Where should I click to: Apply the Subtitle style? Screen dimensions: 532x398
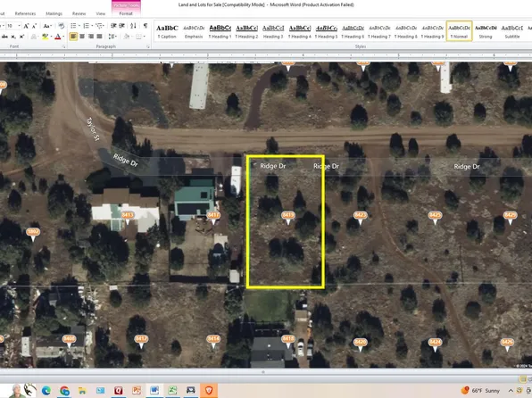pyautogui.click(x=511, y=31)
